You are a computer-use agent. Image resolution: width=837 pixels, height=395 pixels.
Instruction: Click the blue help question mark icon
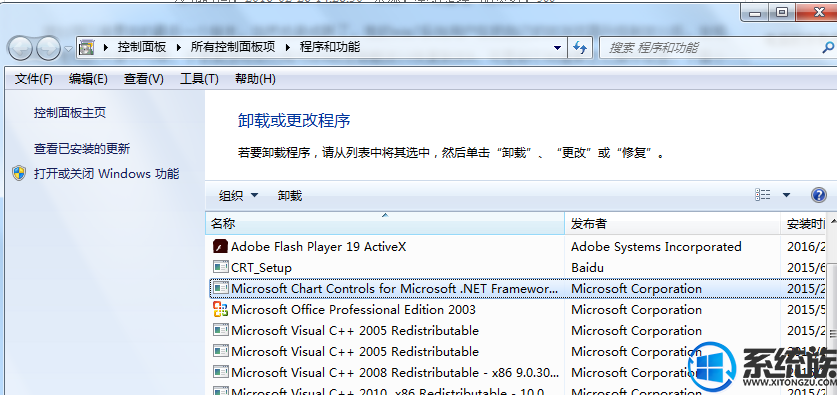pos(818,195)
